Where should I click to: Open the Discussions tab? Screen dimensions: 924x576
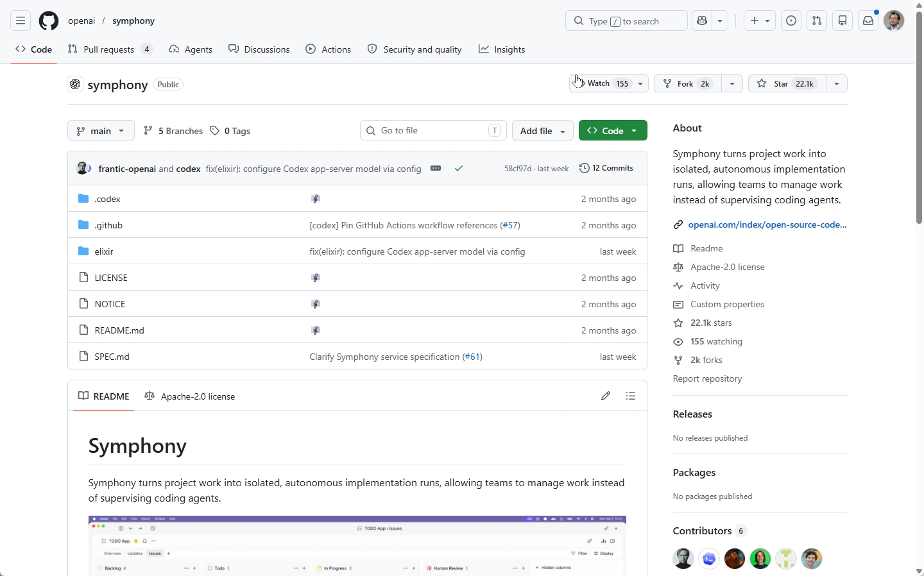(259, 49)
